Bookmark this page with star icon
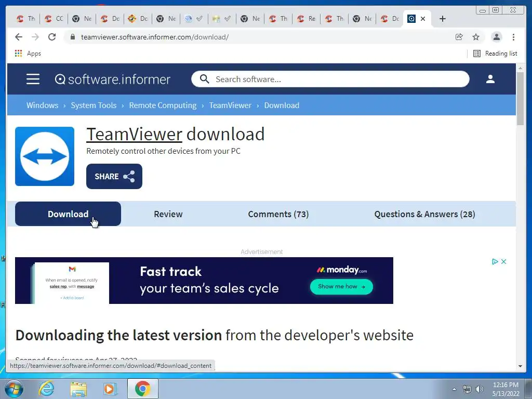The width and height of the screenshot is (532, 399). click(476, 37)
